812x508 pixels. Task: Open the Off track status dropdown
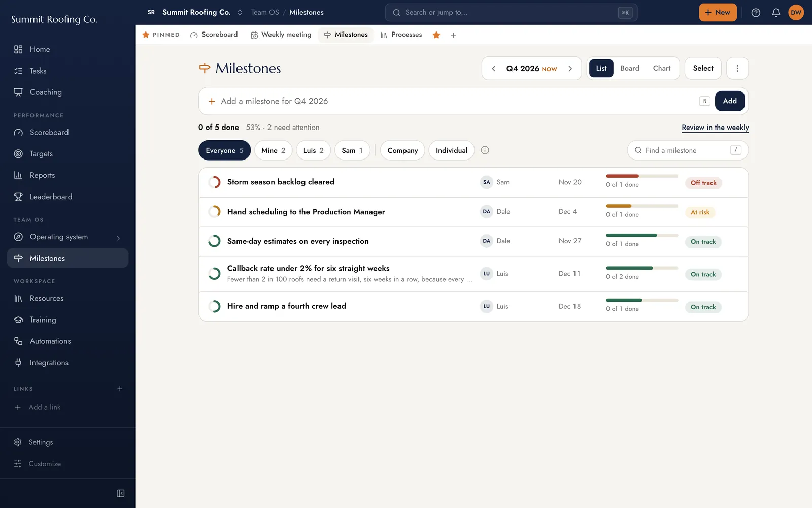click(703, 183)
